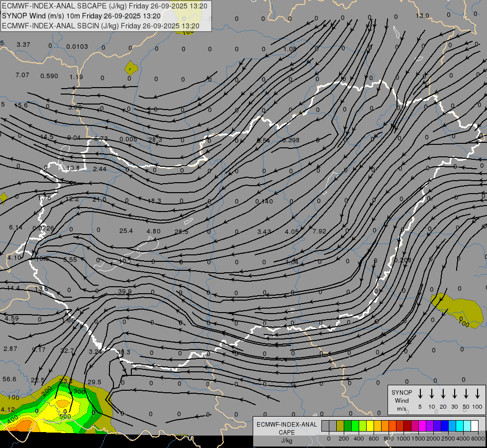Pick the white swatch ending CAPE legend
487x448 pixels.
[475, 426]
